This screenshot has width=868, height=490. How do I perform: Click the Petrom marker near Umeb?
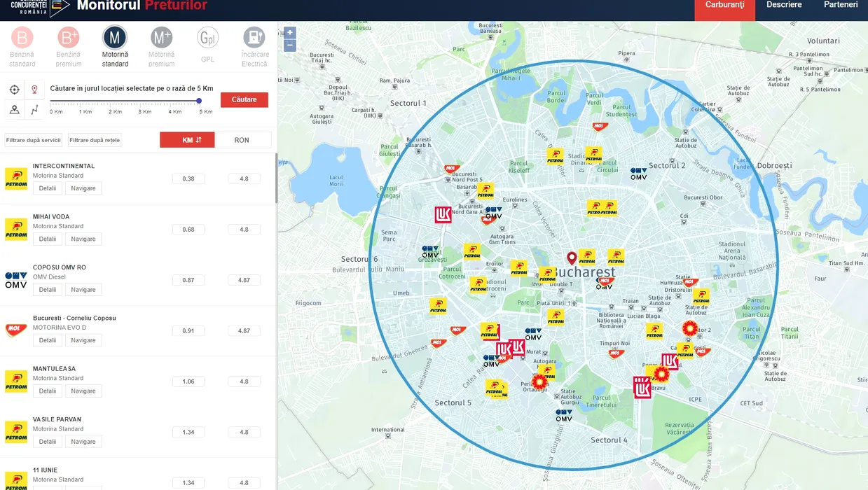[439, 306]
